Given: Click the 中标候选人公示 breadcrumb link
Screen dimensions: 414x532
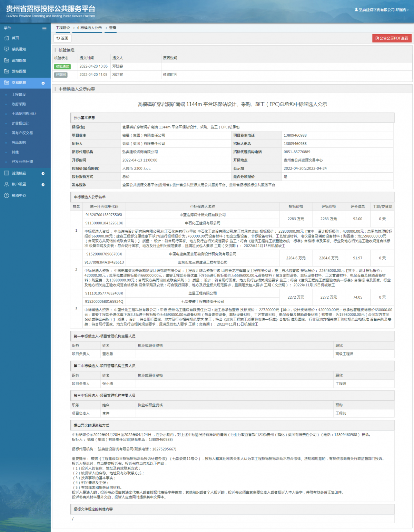Looking at the screenshot, I should click(x=89, y=28).
